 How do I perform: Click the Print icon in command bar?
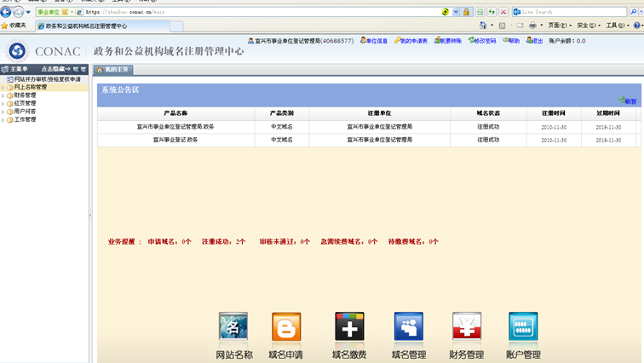point(532,26)
